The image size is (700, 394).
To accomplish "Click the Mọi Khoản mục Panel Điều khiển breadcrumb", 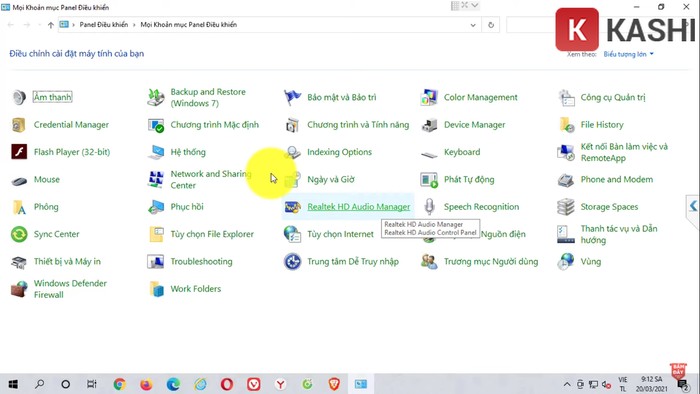I will tap(188, 25).
